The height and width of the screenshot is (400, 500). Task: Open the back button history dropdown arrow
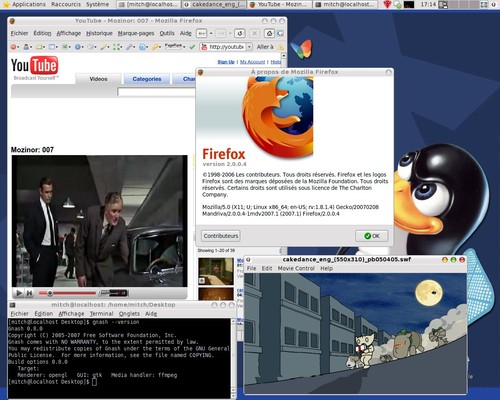tap(211, 33)
